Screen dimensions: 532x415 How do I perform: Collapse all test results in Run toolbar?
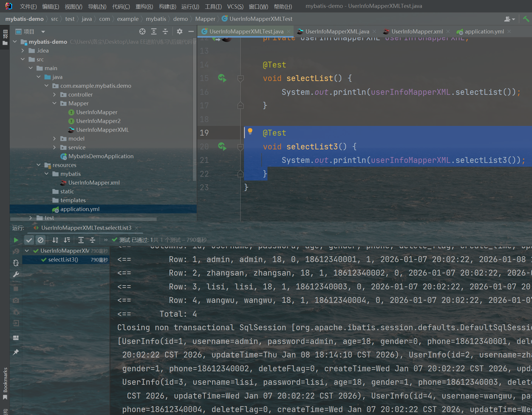coord(92,240)
